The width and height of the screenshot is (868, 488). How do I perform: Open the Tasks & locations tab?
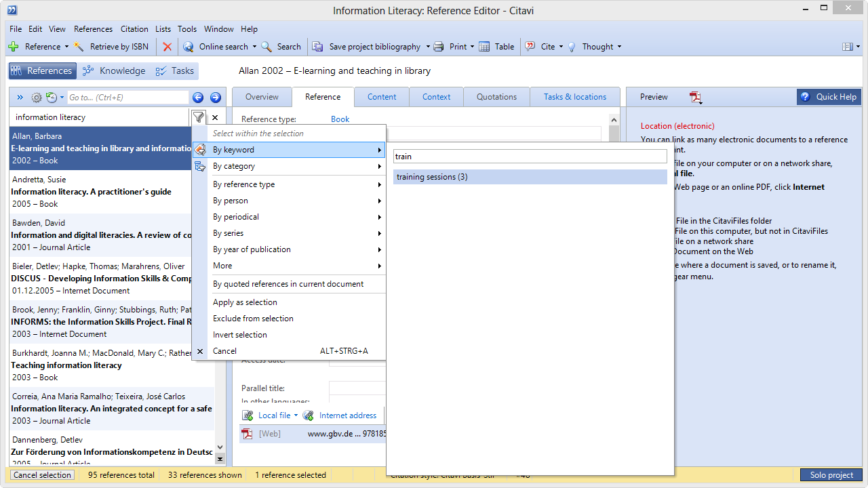pos(575,97)
